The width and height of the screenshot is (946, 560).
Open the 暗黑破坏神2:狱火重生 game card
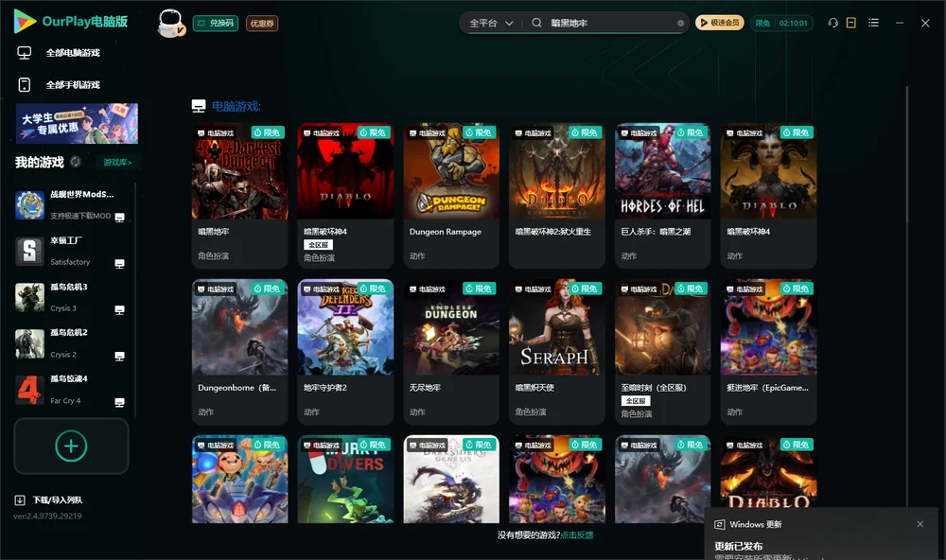coord(557,196)
